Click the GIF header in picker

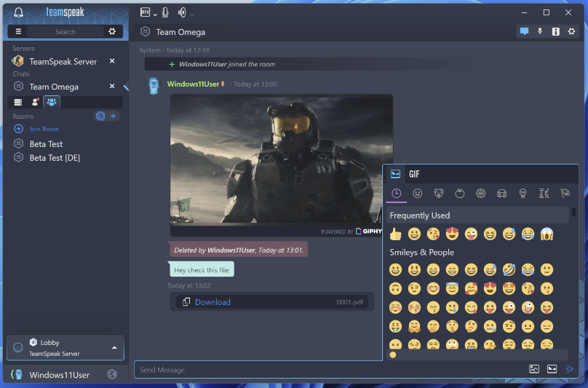click(414, 174)
